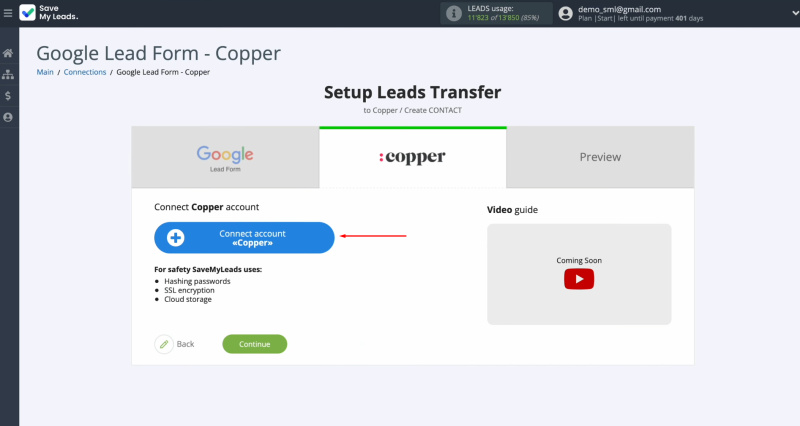Click 'to Copper / Create CONTACT' subtitle

click(x=412, y=110)
